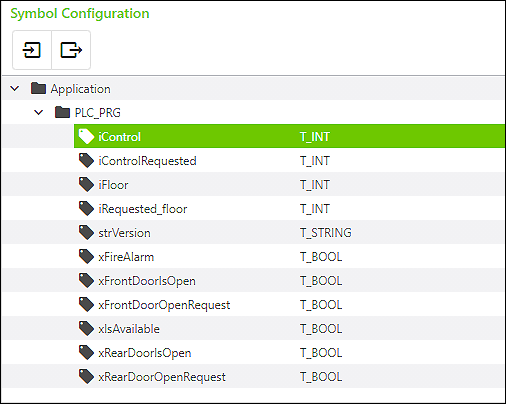The width and height of the screenshot is (506, 404).
Task: Select the iRequested_floor symbol row
Action: click(x=289, y=209)
